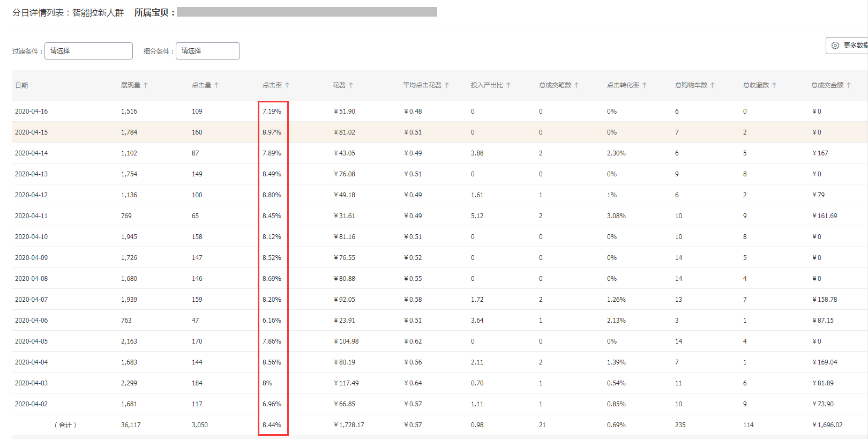This screenshot has height=439, width=868.
Task: Open 过滤条件 dropdown selector
Action: click(x=88, y=51)
